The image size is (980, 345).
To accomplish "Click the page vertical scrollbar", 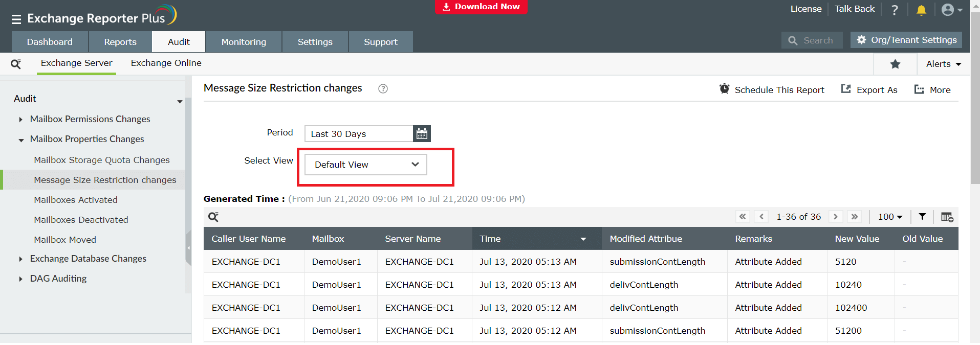I will click(x=975, y=97).
